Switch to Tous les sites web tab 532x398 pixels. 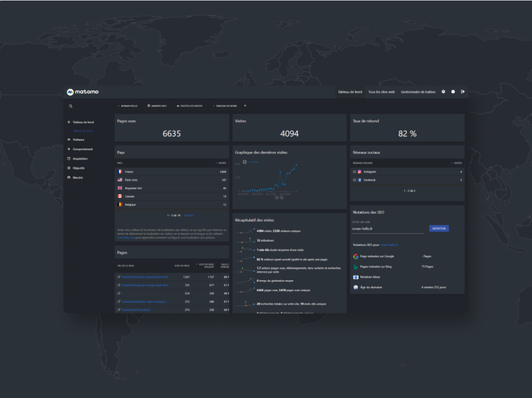[381, 92]
